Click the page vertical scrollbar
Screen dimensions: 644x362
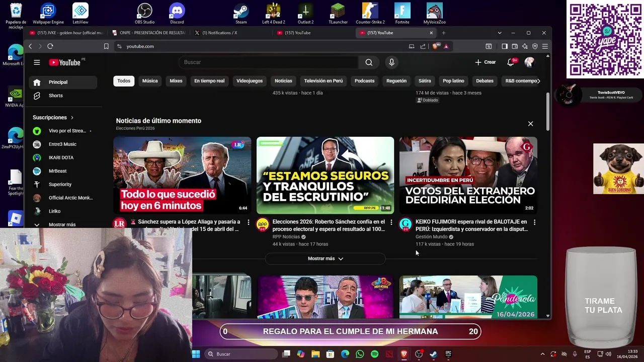click(x=548, y=112)
